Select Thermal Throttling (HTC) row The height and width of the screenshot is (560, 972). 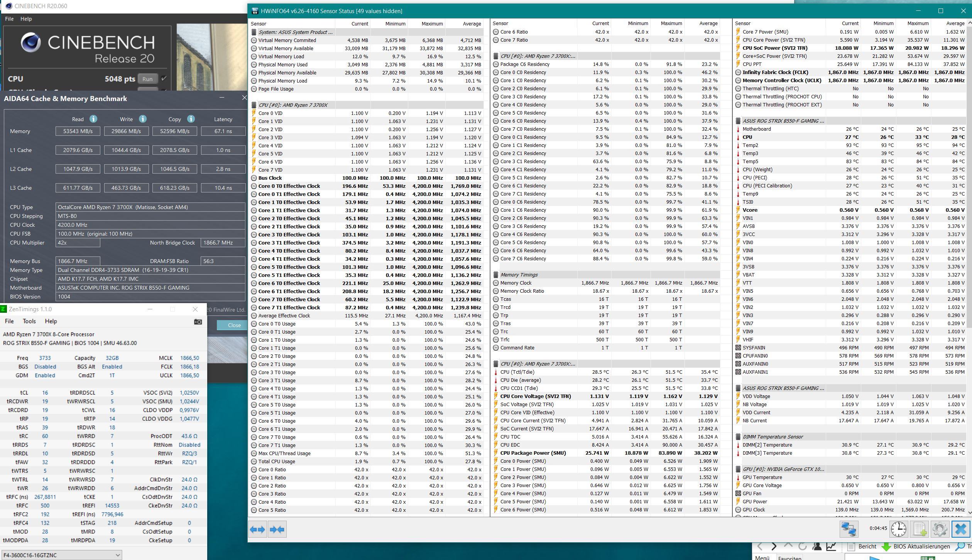[x=852, y=88]
